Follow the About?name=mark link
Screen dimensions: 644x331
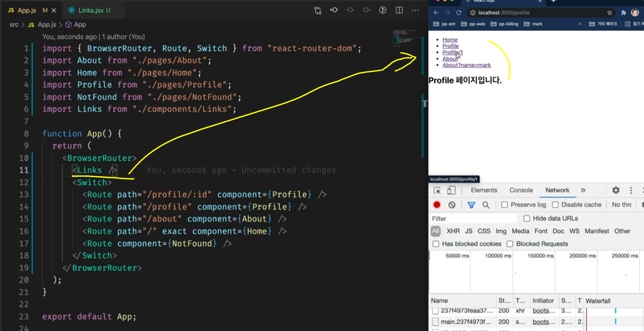[x=467, y=65]
